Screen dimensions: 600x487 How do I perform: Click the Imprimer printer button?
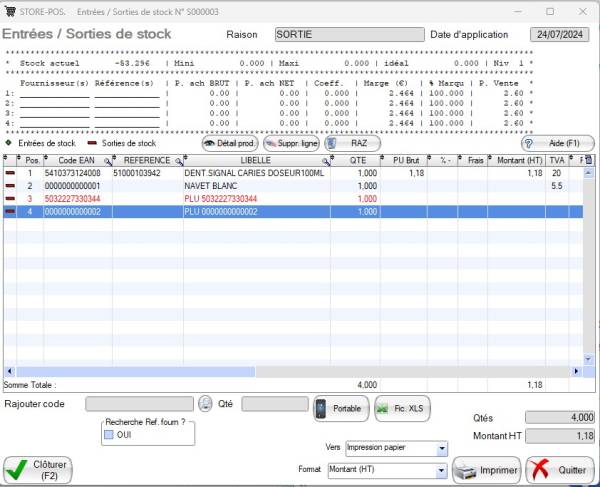click(486, 470)
